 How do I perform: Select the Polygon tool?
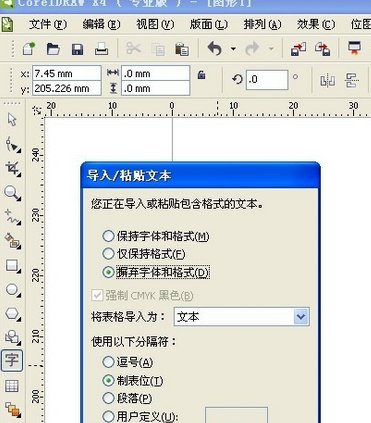[13, 314]
